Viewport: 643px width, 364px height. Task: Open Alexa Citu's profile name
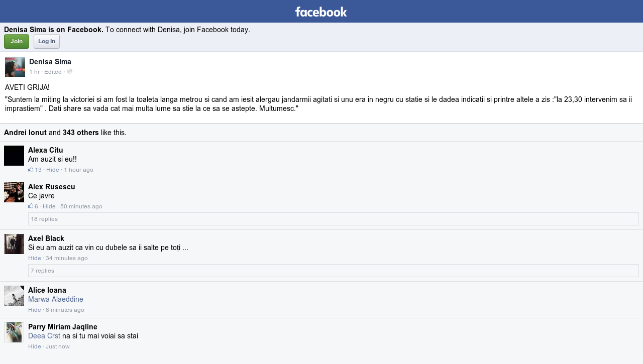coord(46,150)
